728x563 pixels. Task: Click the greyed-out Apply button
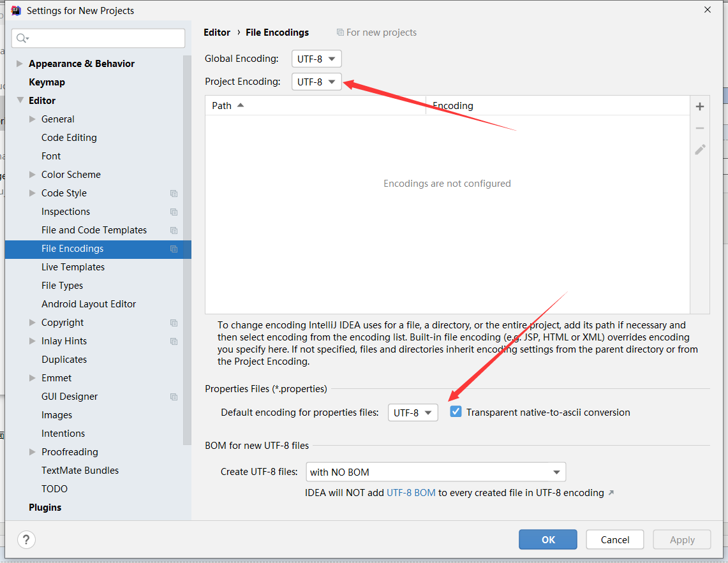pyautogui.click(x=682, y=539)
